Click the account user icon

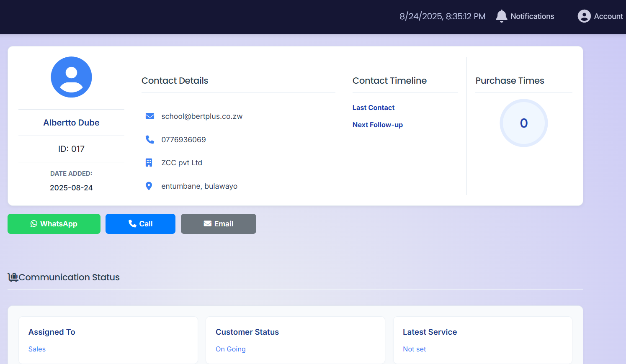pos(584,16)
